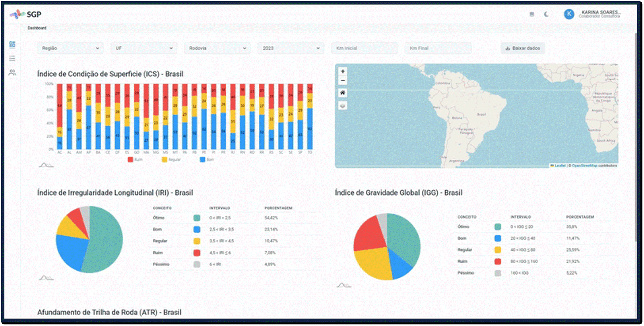
Task: Toggle dark mode with moon icon
Action: [546, 14]
